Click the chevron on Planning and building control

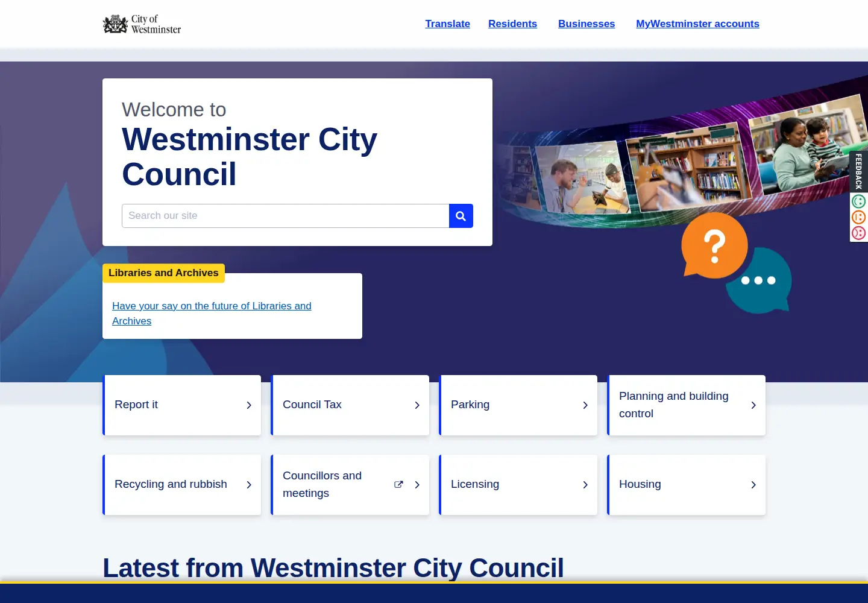click(x=753, y=405)
